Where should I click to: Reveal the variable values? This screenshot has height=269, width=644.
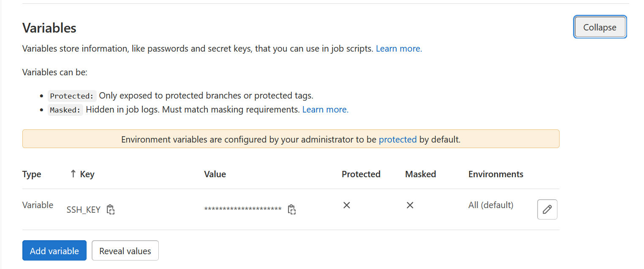pyautogui.click(x=125, y=251)
